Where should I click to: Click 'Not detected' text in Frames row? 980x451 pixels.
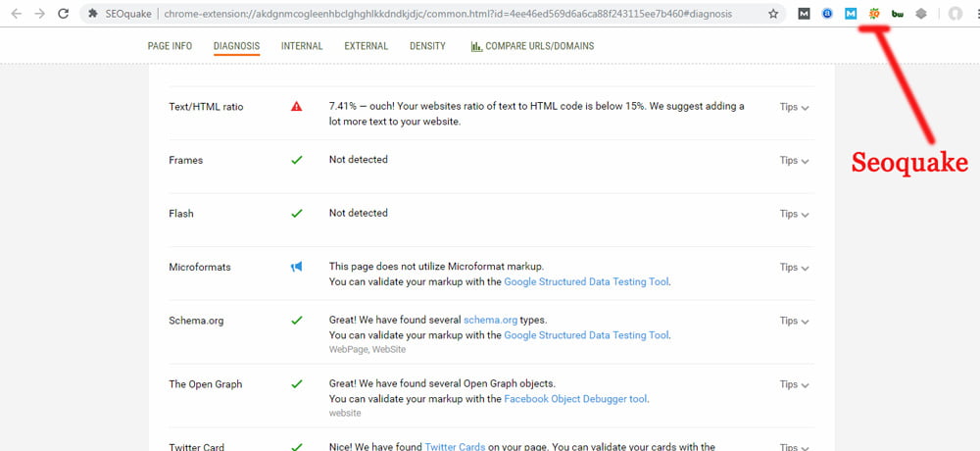[358, 160]
